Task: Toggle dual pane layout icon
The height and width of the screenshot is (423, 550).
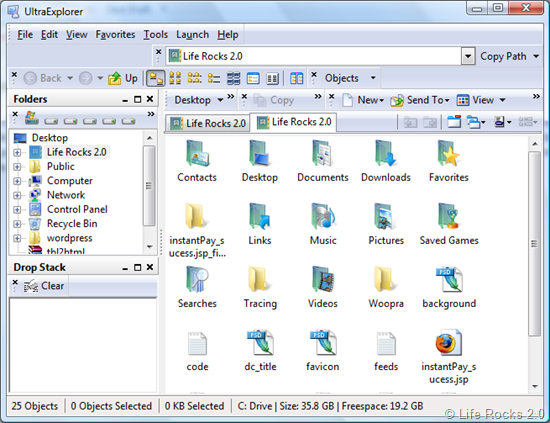Action: (297, 78)
